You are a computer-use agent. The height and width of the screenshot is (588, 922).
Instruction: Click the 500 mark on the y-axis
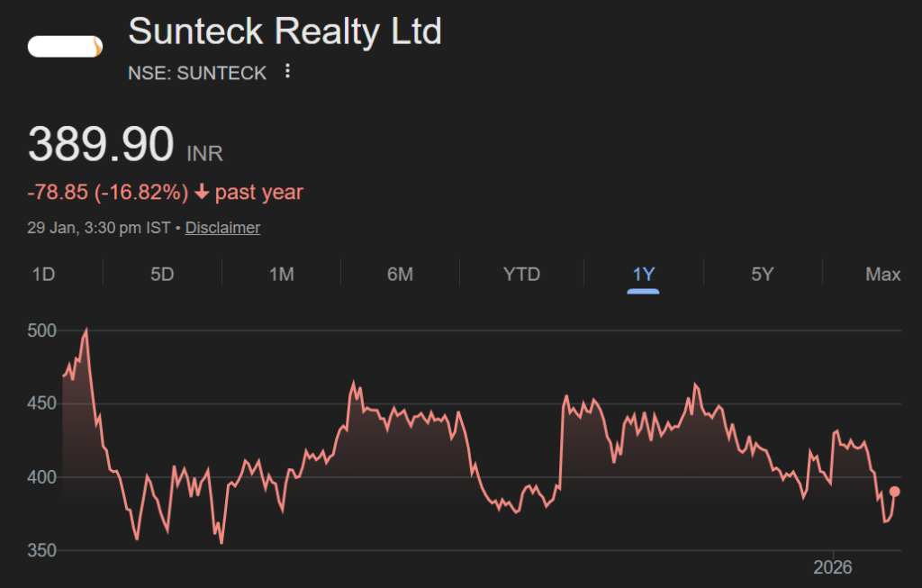click(41, 330)
